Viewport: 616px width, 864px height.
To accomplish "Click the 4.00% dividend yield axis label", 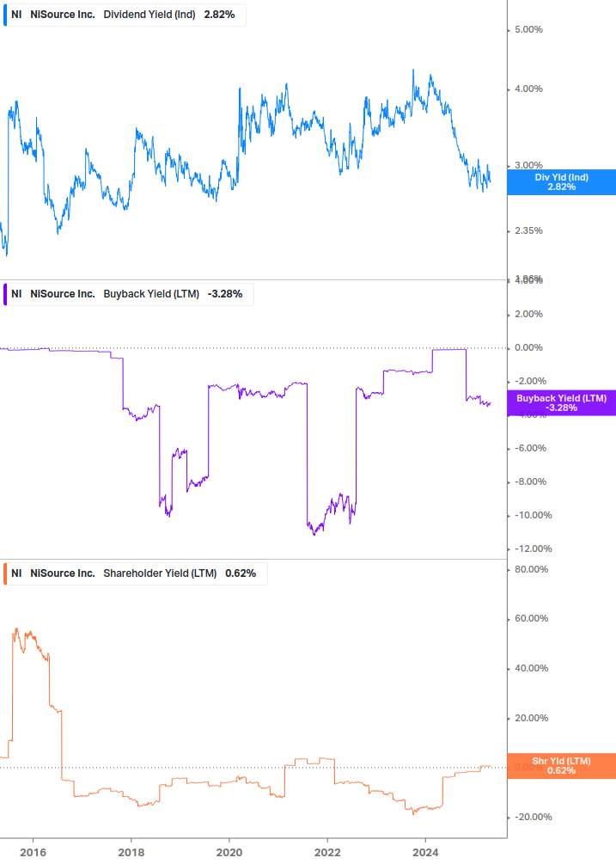I will [528, 89].
